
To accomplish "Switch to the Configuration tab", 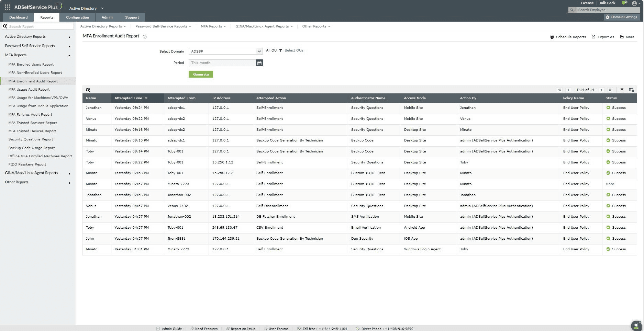I will point(77,17).
